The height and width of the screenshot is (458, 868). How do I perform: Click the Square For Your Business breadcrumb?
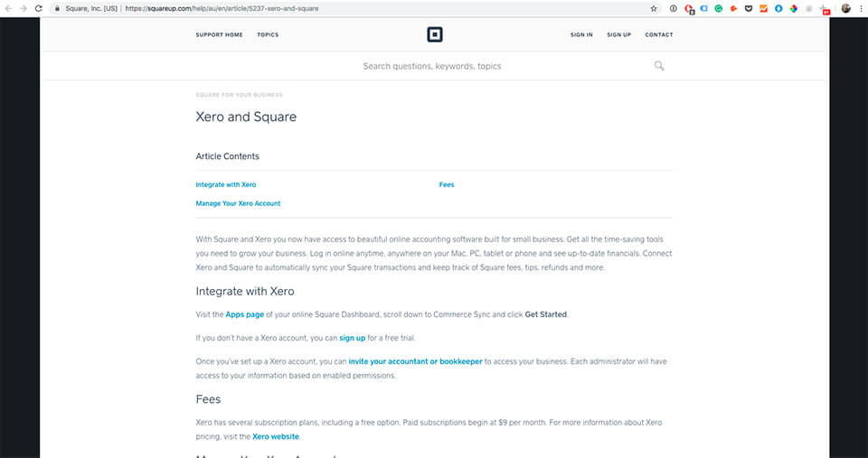pyautogui.click(x=239, y=95)
